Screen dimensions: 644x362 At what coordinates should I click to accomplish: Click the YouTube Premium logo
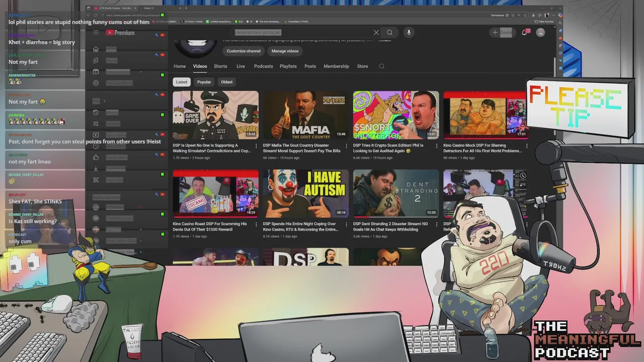point(120,33)
